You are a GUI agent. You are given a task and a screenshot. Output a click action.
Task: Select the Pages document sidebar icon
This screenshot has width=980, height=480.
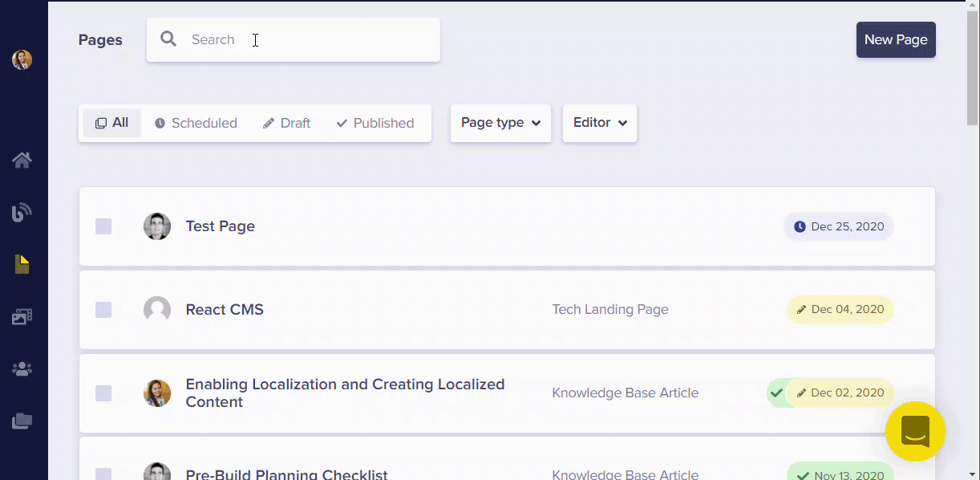point(22,264)
